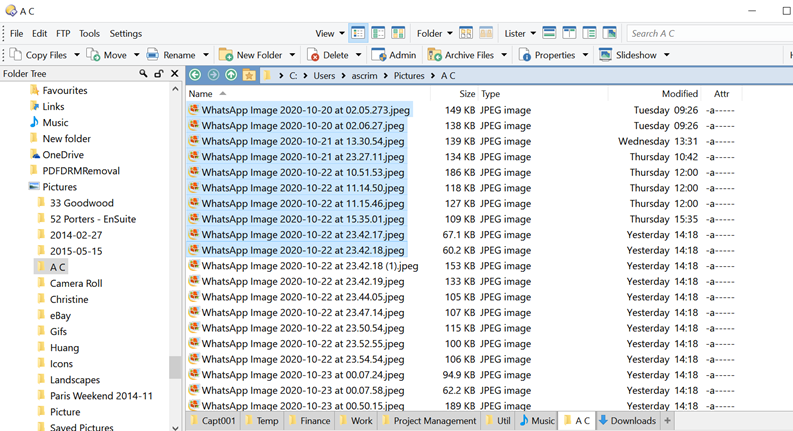Switch to the Project Management folder tab

click(429, 421)
